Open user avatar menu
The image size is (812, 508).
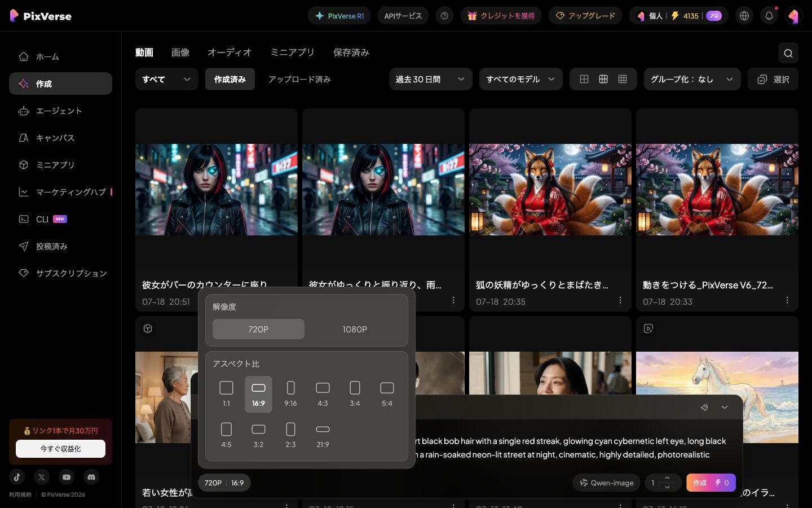(793, 16)
